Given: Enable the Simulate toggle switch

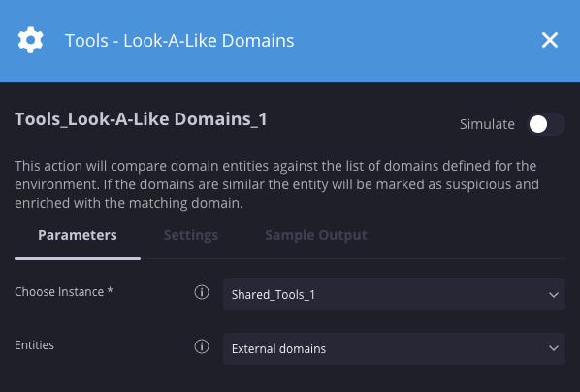Looking at the screenshot, I should [546, 124].
